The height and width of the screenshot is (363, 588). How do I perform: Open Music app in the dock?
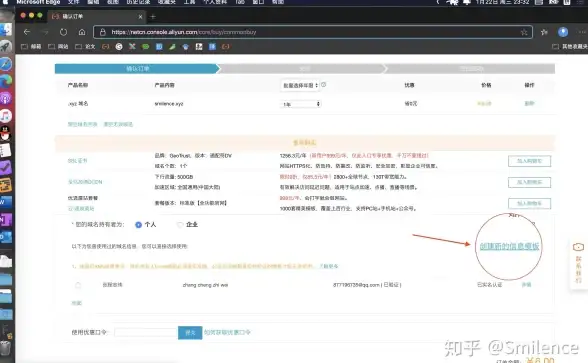6,116
